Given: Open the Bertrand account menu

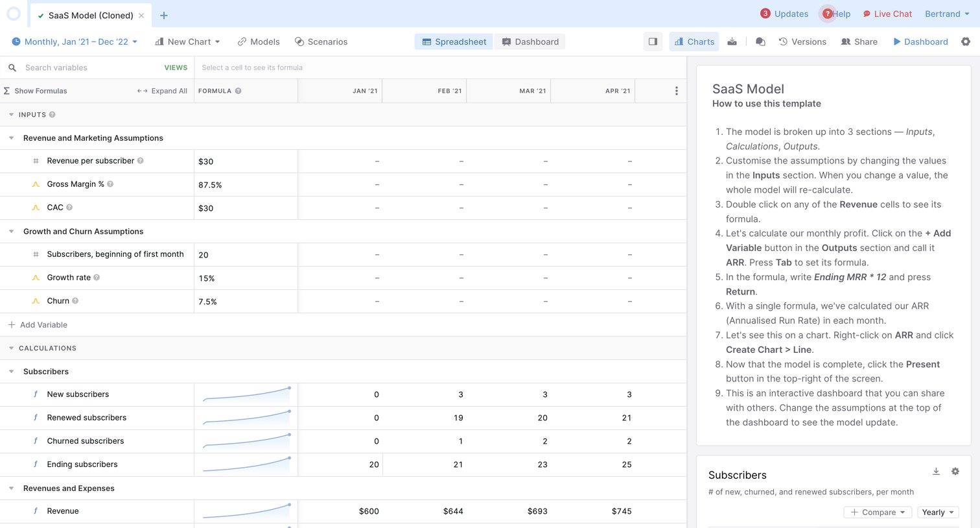Looking at the screenshot, I should (x=947, y=14).
